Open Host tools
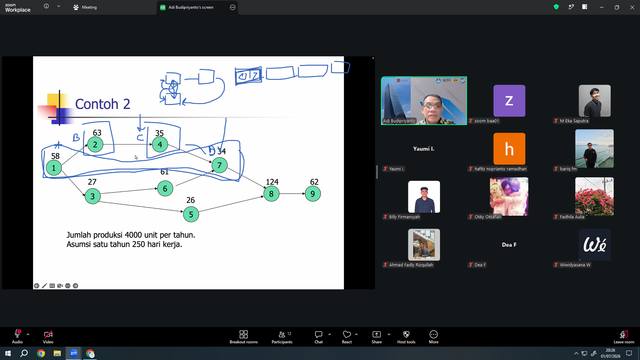The image size is (640, 360). 406,337
